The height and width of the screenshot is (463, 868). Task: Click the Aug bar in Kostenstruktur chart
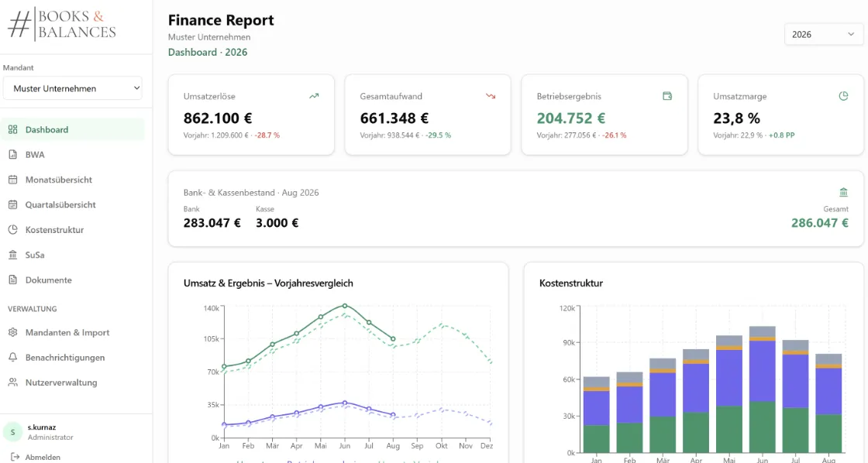(828, 403)
